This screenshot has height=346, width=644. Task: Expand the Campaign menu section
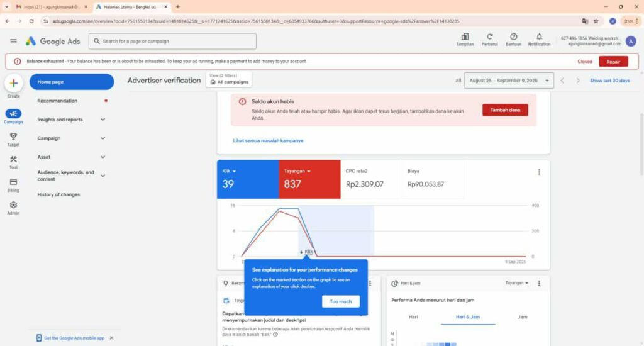[x=103, y=138]
